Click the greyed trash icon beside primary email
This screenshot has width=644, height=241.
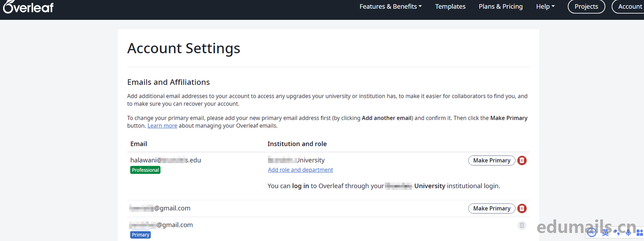click(522, 225)
